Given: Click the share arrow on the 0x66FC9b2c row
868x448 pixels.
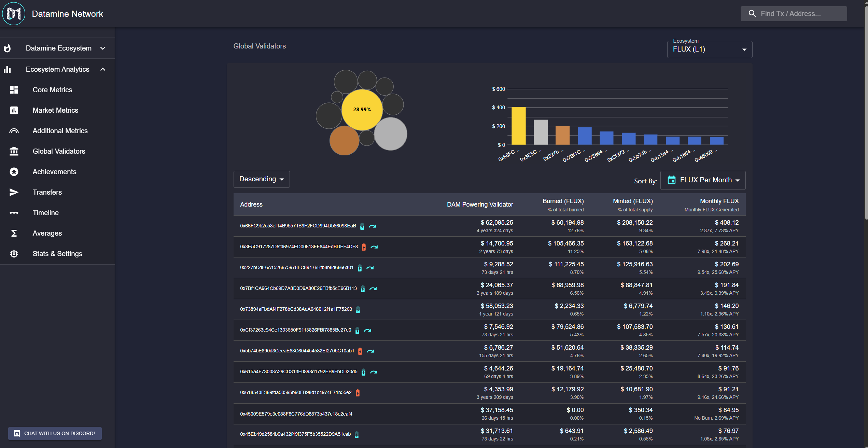Looking at the screenshot, I should pos(373,226).
